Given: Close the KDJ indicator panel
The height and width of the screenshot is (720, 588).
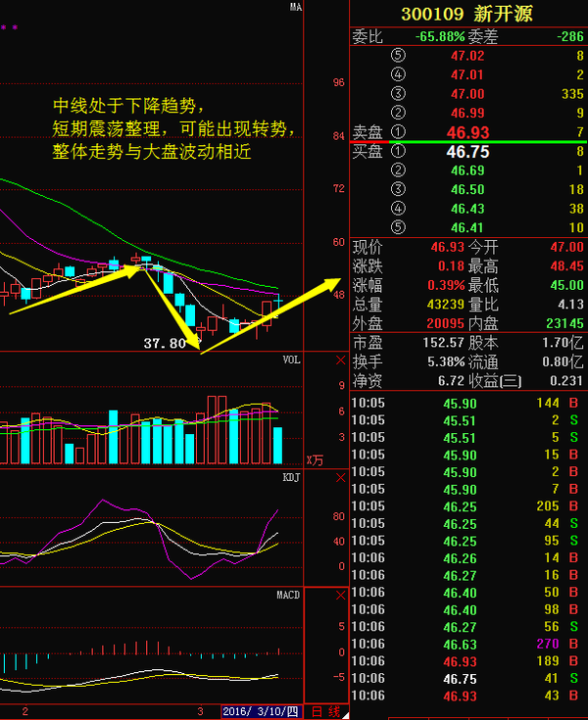Looking at the screenshot, I should pyautogui.click(x=340, y=477).
